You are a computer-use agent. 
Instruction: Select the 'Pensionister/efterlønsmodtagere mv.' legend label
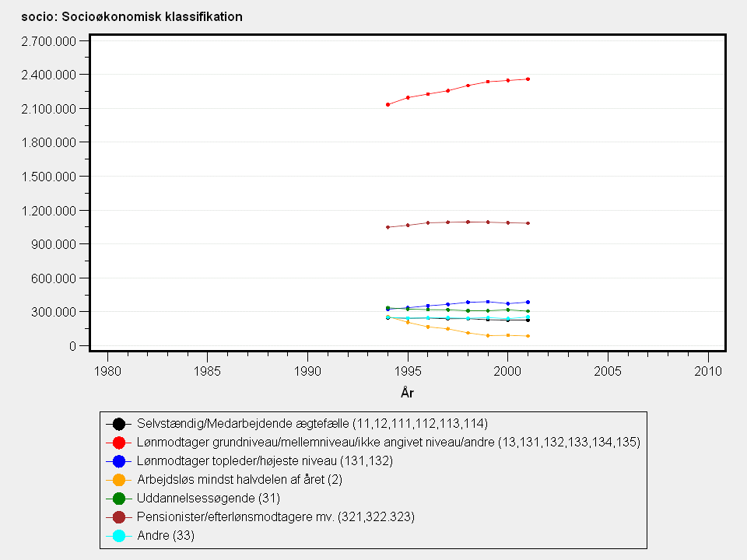tap(275, 517)
